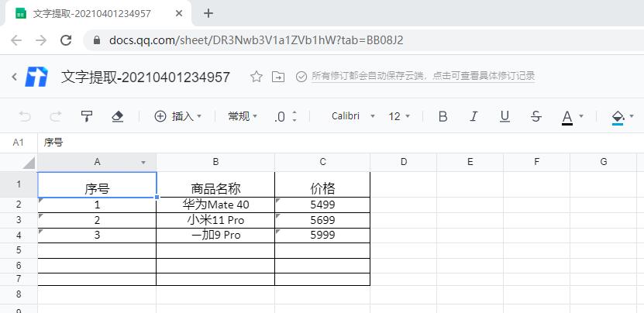644x313 pixels.
Task: Select column A header
Action: (97, 162)
